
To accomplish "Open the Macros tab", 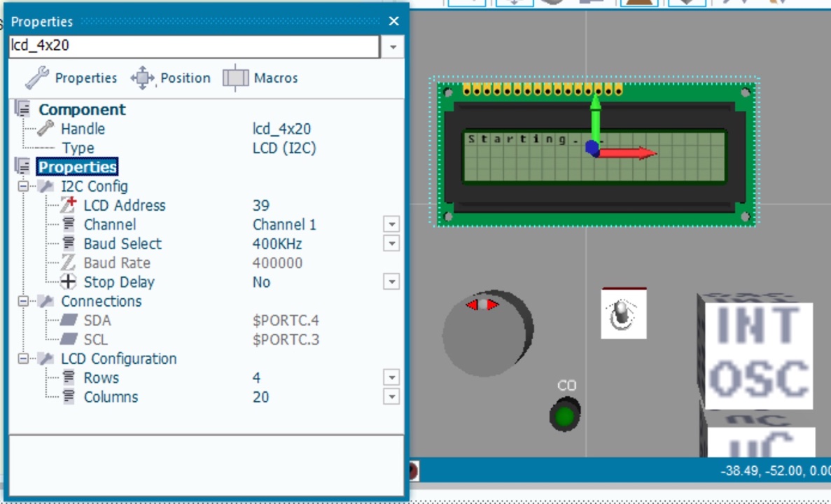I will click(x=260, y=78).
